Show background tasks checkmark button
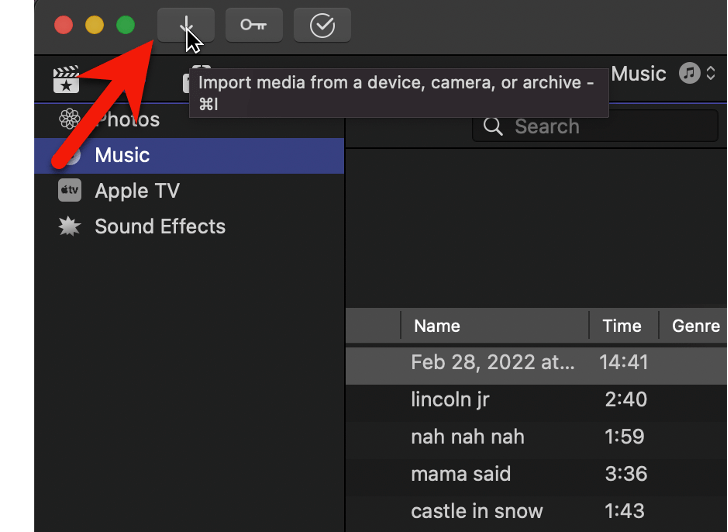This screenshot has height=532, width=728. (x=322, y=25)
